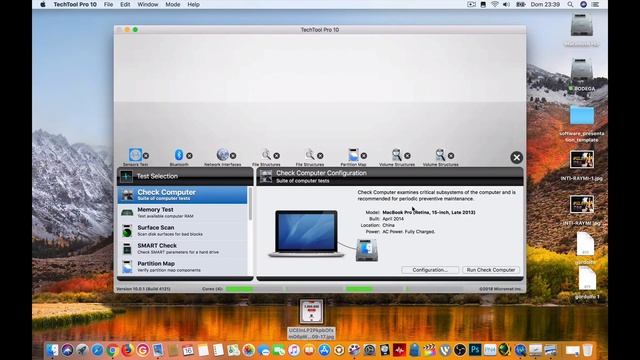Select the Partition Map queue icon

[353, 155]
